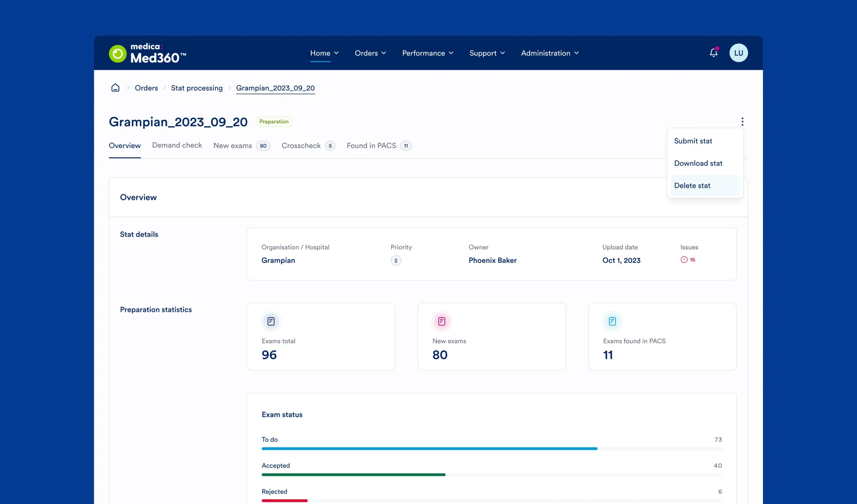Click the Exams found in PACS value 11

(608, 355)
